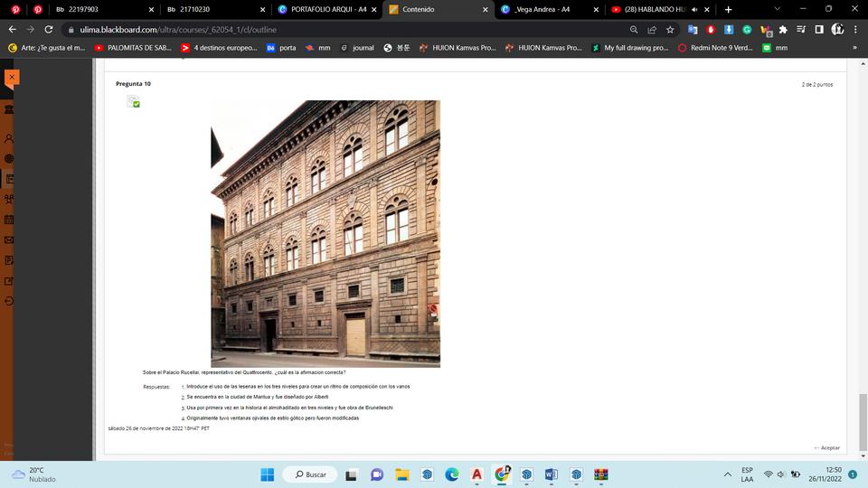Screen dimensions: 868x488
Task: Open the media control playlist icon
Action: pyautogui.click(x=801, y=29)
